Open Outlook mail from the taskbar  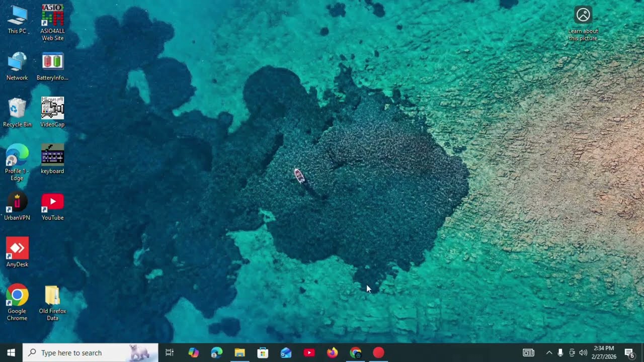point(286,352)
